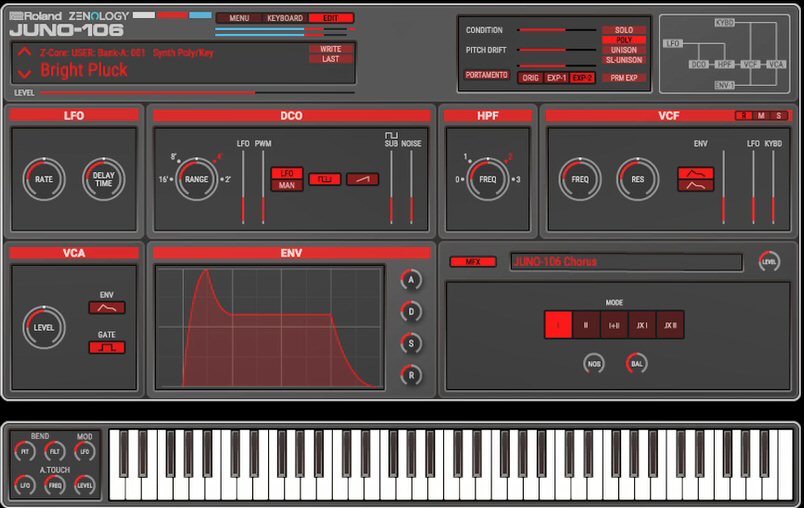Click the MOD LFO knob
The image size is (804, 508).
tap(85, 452)
